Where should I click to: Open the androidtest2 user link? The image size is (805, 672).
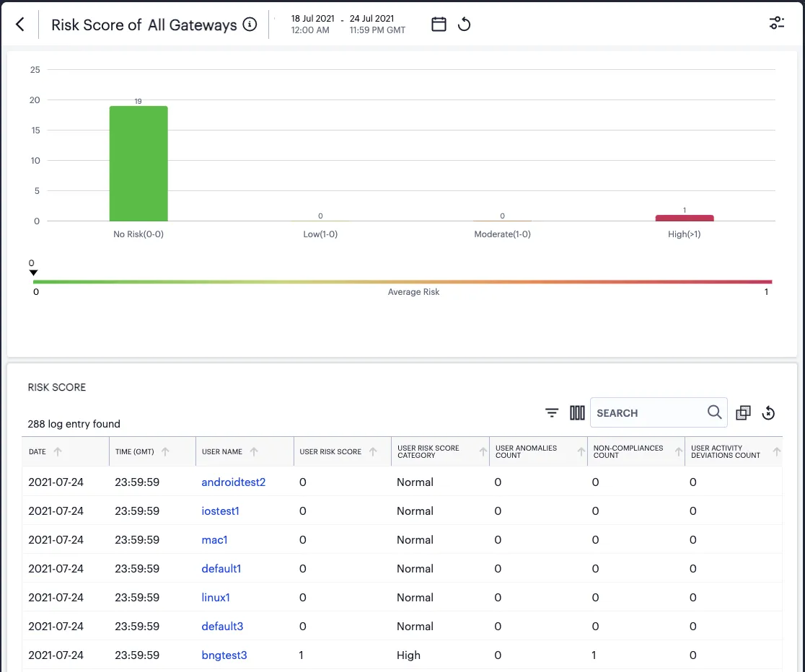tap(234, 482)
